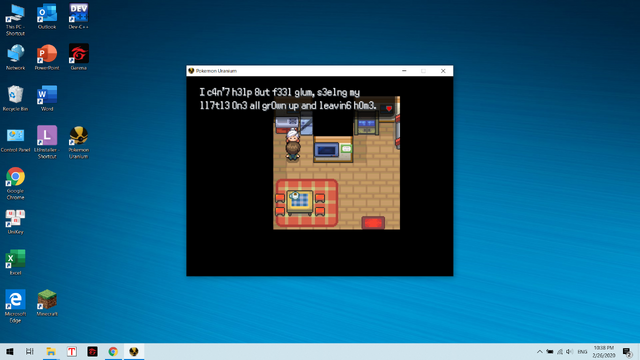
Task: Select the Recycle Bin icon
Action: 15,98
